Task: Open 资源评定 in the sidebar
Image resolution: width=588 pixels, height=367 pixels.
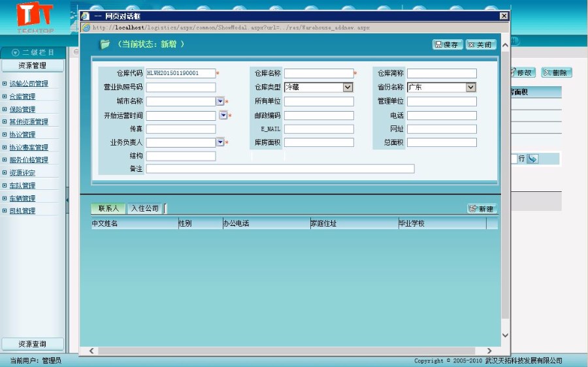Action: point(22,172)
